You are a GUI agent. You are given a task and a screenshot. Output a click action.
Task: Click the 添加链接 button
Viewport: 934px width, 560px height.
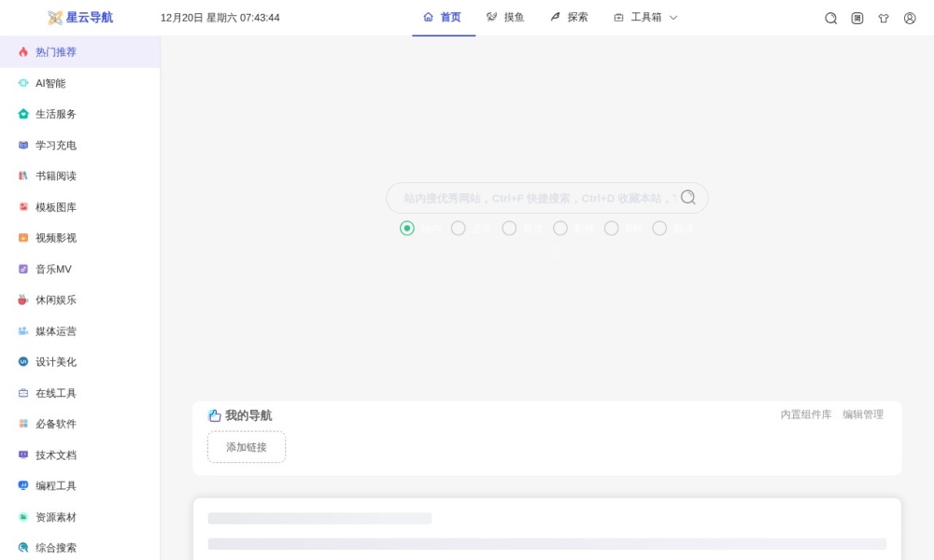[x=247, y=447]
